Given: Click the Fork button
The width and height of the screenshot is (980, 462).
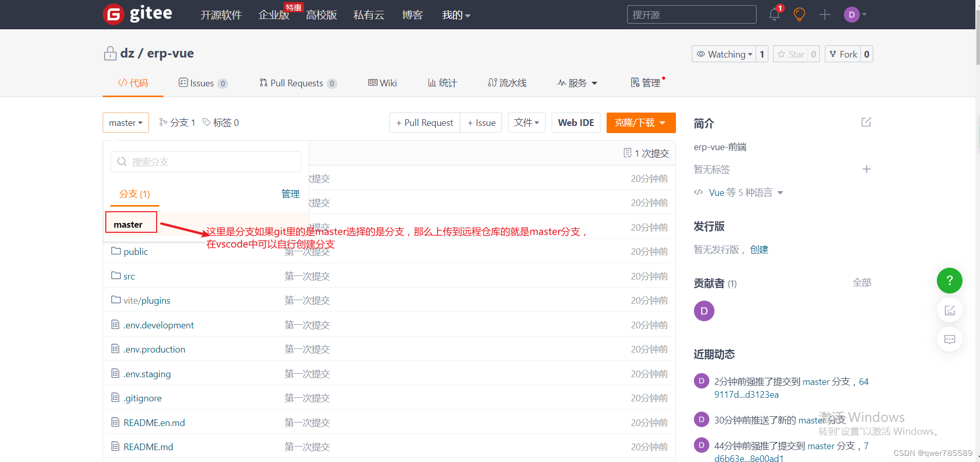Looking at the screenshot, I should click(843, 54).
